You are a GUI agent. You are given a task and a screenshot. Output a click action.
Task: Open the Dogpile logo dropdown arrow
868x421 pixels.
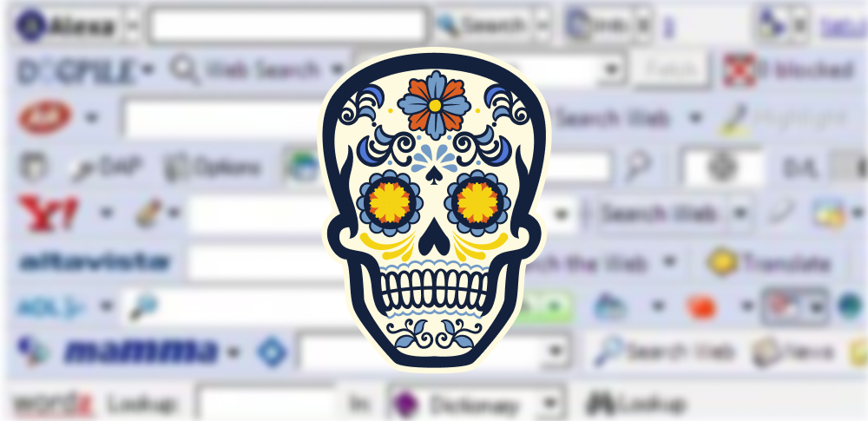click(x=148, y=70)
